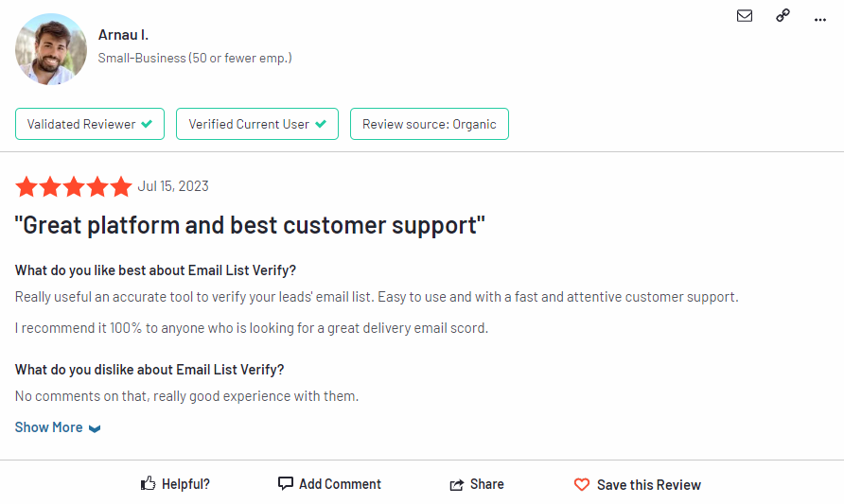Click the Show More chevron arrow
This screenshot has height=504, width=844.
click(x=95, y=428)
